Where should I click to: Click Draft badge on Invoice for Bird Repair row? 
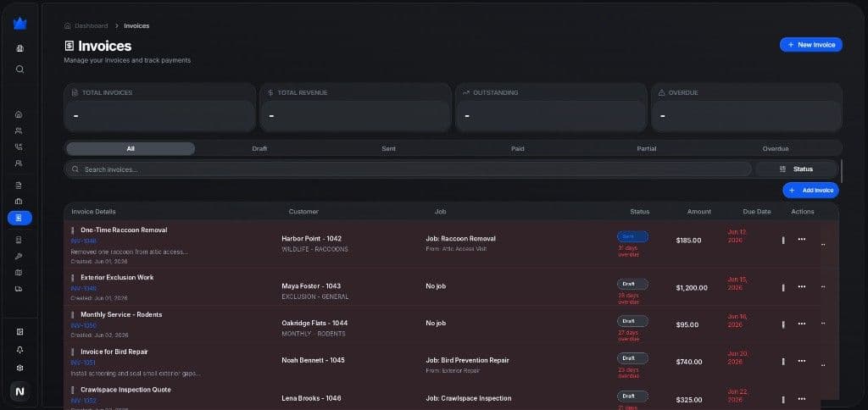coord(632,358)
